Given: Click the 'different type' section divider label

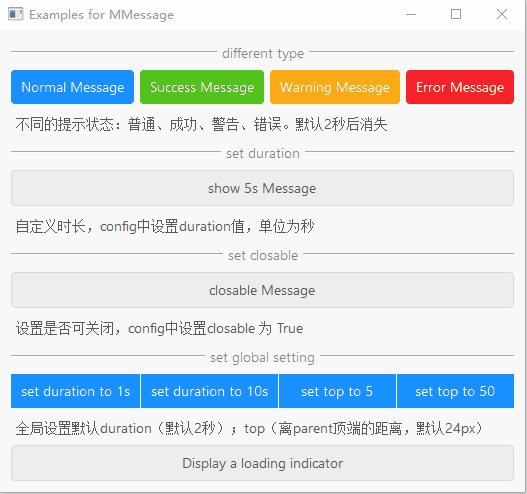Looking at the screenshot, I should coord(263,54).
